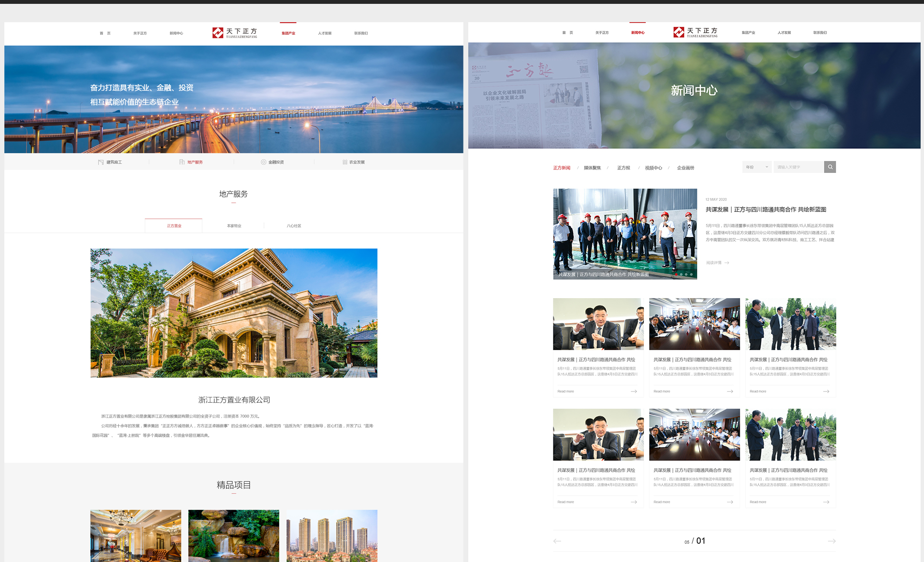Open 人才发展 in left page navigation
This screenshot has height=562, width=924.
324,33
